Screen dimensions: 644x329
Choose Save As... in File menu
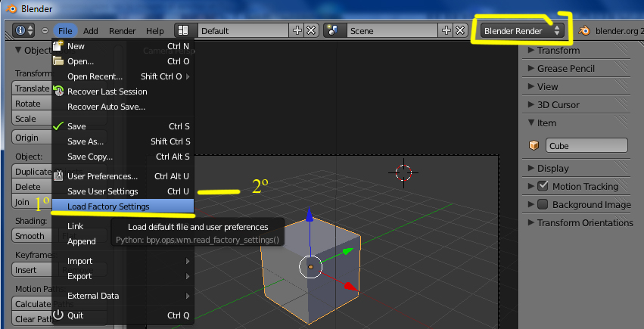tap(123, 141)
